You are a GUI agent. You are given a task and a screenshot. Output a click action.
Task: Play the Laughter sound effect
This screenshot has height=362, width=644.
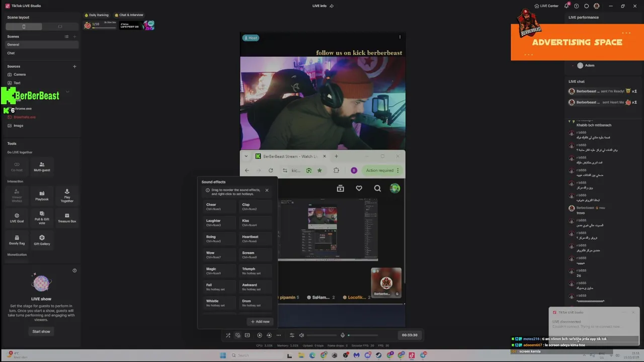(x=218, y=223)
